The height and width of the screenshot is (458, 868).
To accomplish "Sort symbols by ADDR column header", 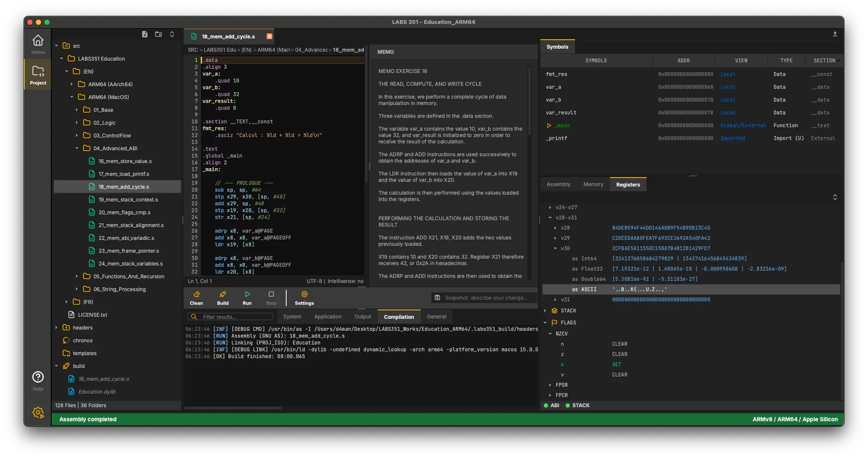I will (x=683, y=61).
